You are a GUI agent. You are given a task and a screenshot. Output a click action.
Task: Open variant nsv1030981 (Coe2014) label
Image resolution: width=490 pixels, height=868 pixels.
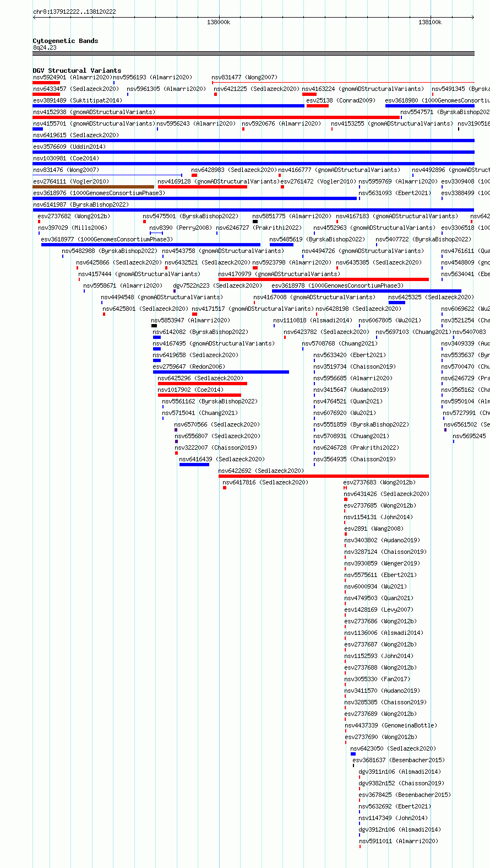66,158
